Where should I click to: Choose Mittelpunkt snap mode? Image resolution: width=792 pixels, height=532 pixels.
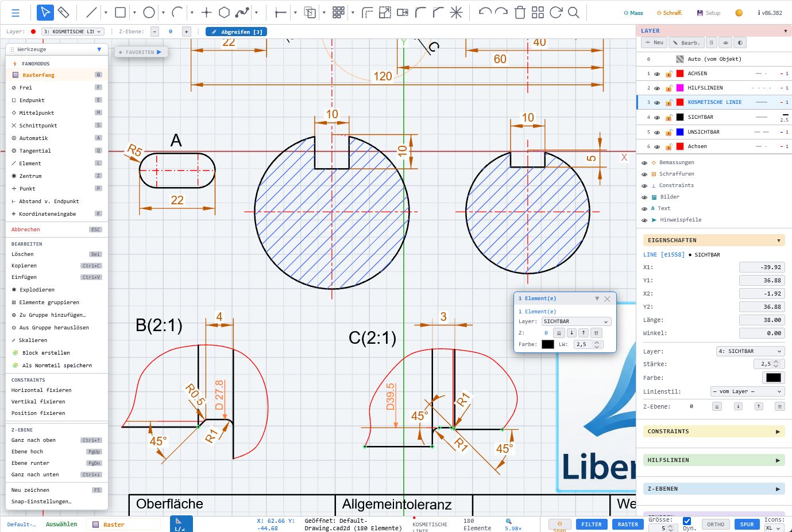tap(56, 113)
